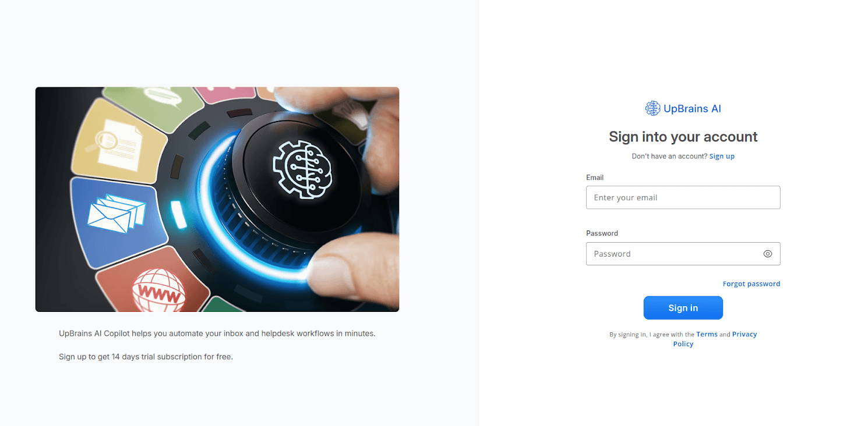Click the blue envelope mail icon
The width and height of the screenshot is (868, 426).
[x=116, y=212]
